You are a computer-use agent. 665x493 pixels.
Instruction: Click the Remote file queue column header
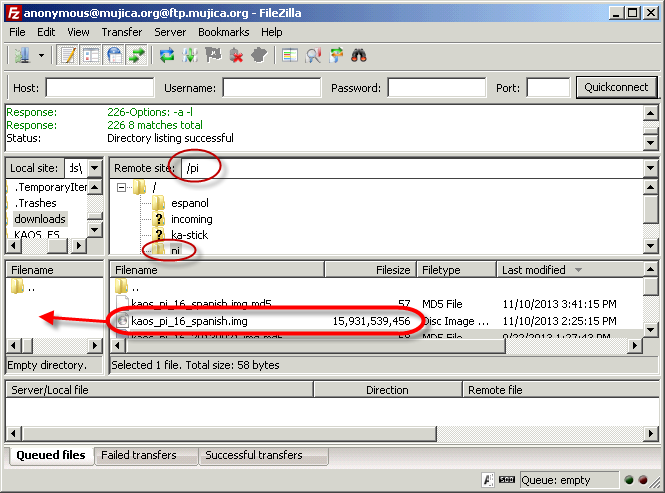coord(560,390)
